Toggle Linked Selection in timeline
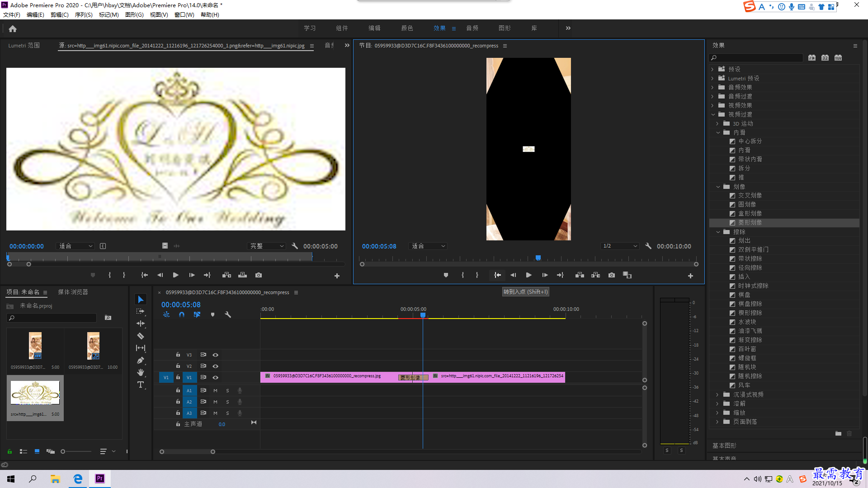The width and height of the screenshot is (868, 488). (197, 314)
